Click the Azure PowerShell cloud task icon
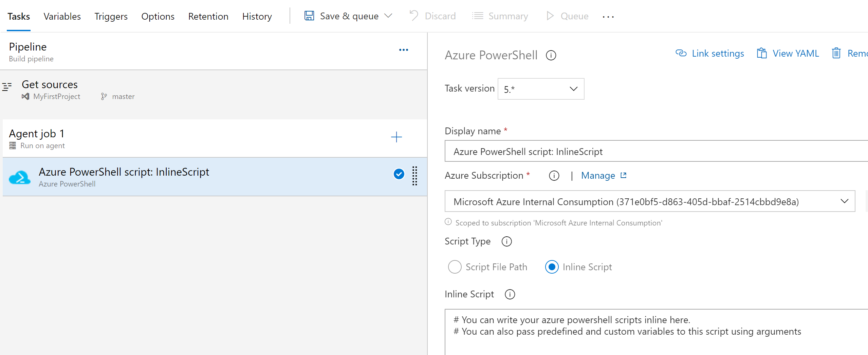Screen dimensions: 868x355 click(x=20, y=177)
